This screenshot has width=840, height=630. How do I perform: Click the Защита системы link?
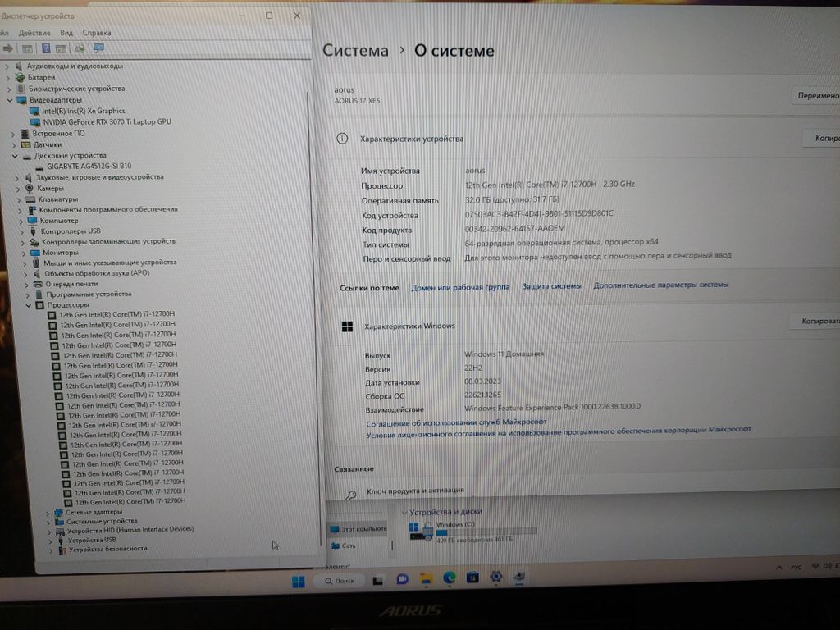[552, 285]
